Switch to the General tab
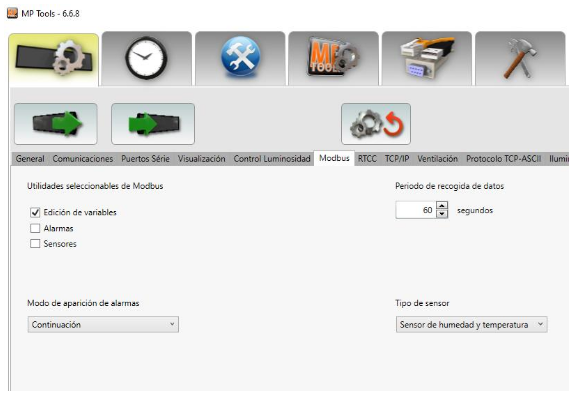 pyautogui.click(x=30, y=159)
